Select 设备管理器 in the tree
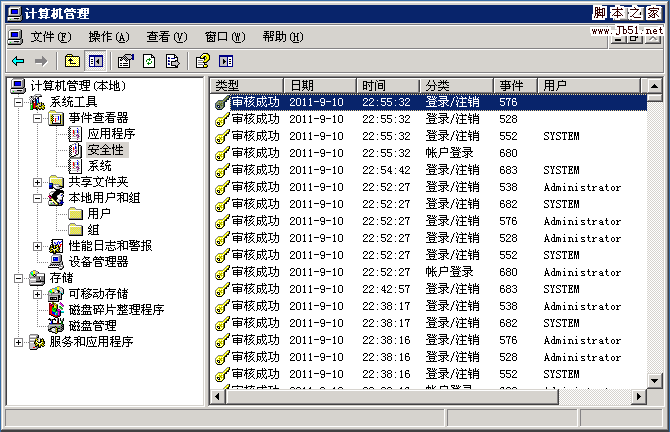The width and height of the screenshot is (670, 432). tap(98, 261)
